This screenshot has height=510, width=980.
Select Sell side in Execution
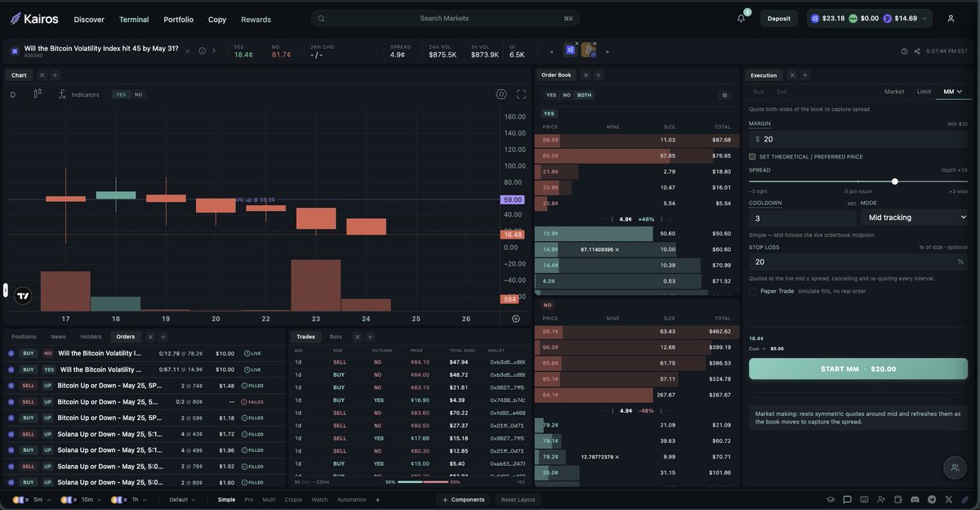click(782, 92)
